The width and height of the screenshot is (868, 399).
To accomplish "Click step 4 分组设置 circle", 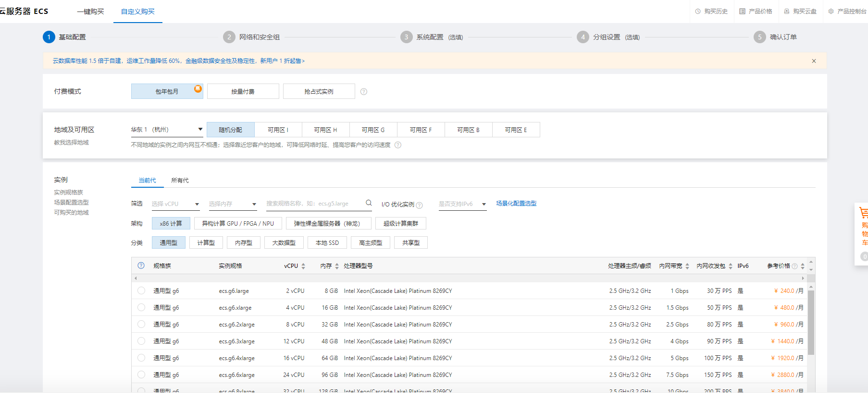I will click(x=583, y=37).
